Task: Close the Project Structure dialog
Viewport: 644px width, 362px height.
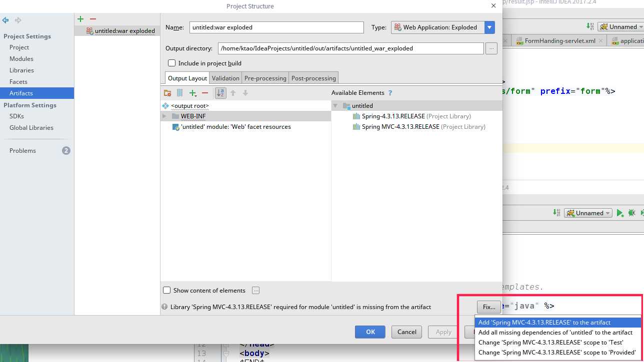Action: (493, 6)
